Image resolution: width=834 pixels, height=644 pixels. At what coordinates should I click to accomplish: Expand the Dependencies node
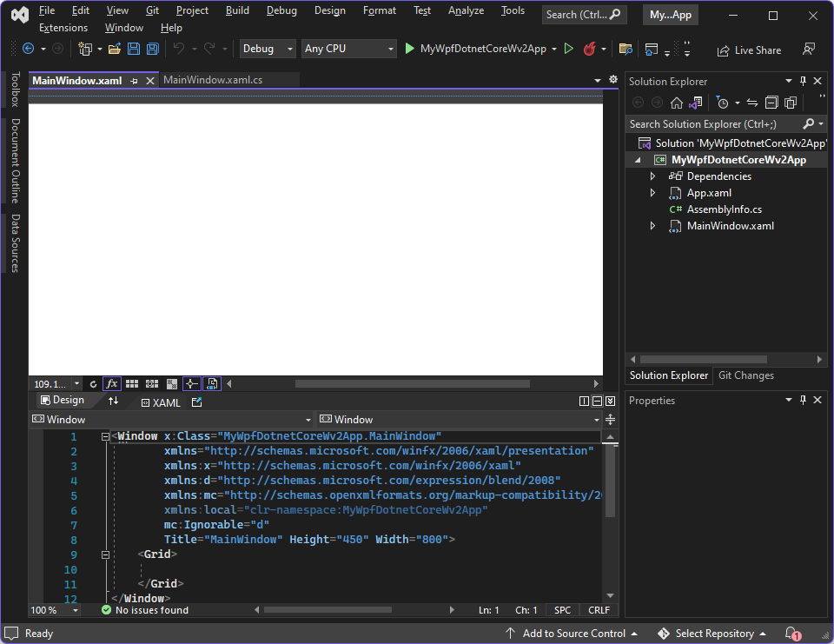(x=653, y=175)
